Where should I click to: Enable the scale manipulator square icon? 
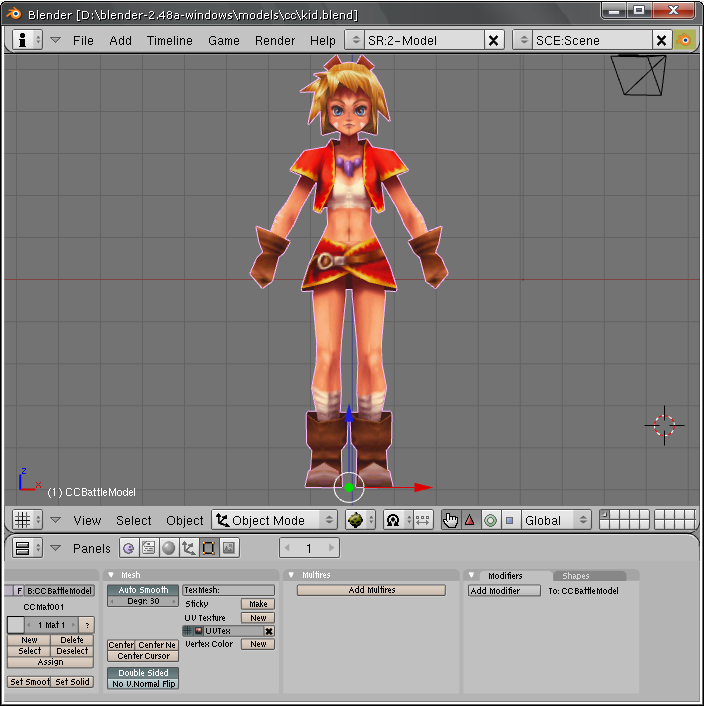tap(510, 520)
